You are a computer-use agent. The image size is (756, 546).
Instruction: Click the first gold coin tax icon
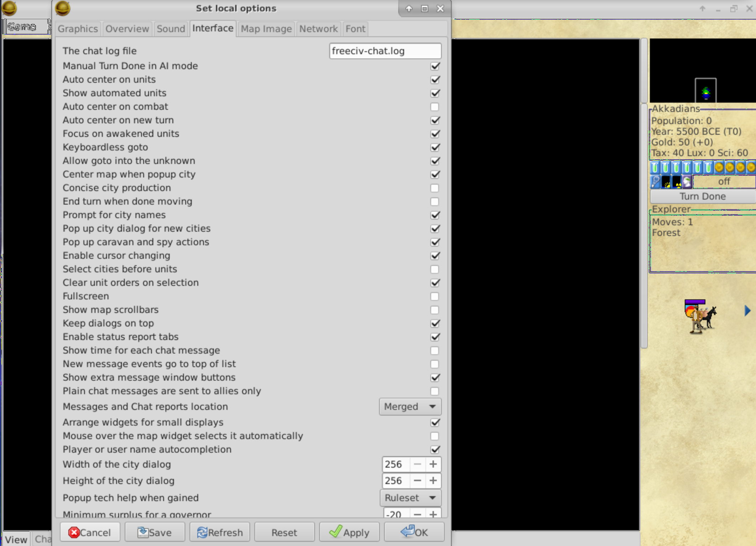(x=719, y=167)
